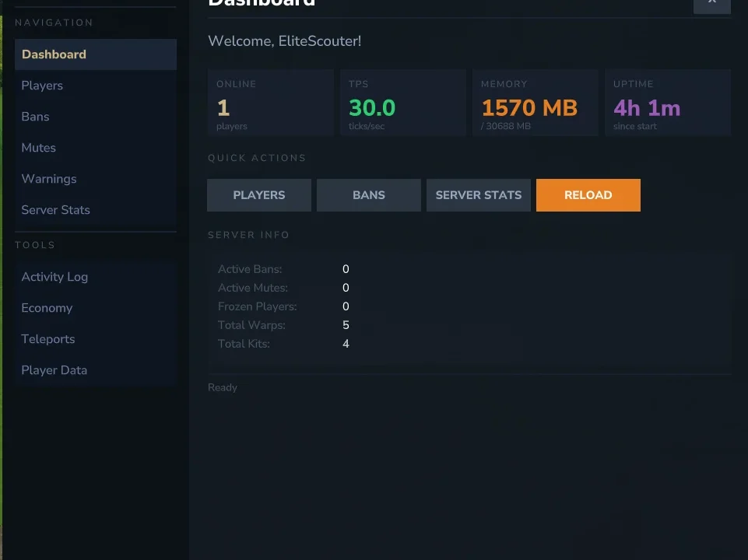The width and height of the screenshot is (748, 560).
Task: Open the Activity Log tool
Action: point(96,277)
